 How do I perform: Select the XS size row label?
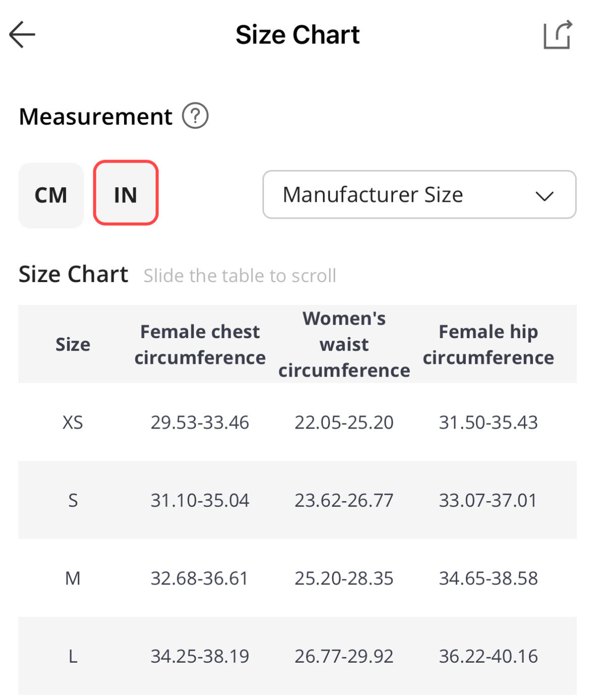(73, 422)
